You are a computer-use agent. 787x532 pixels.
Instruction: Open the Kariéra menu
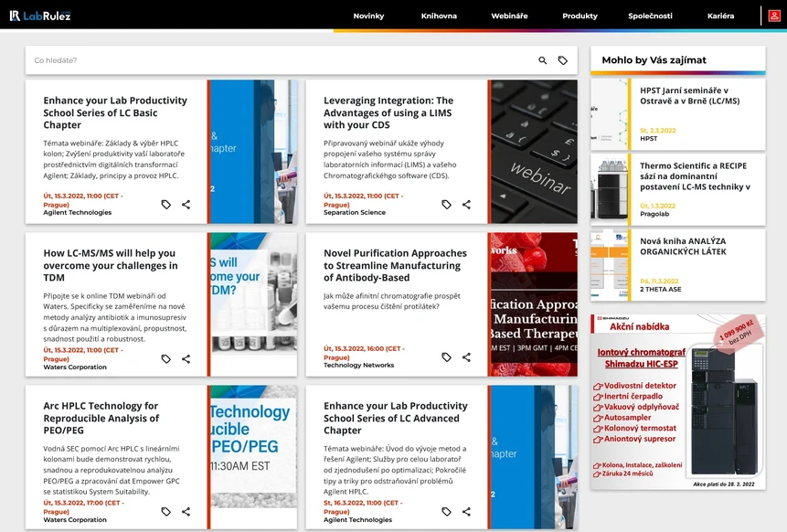[721, 16]
